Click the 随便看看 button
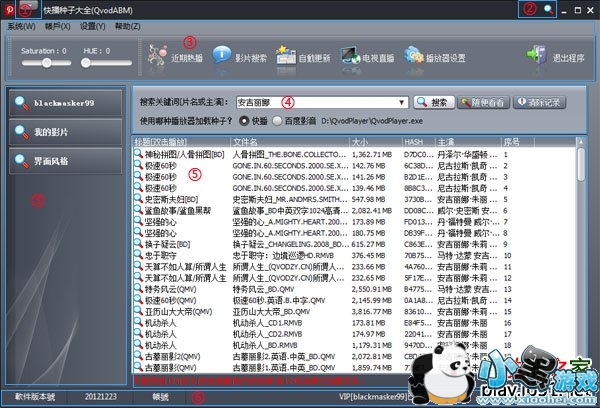The image size is (600, 408). pyautogui.click(x=483, y=102)
